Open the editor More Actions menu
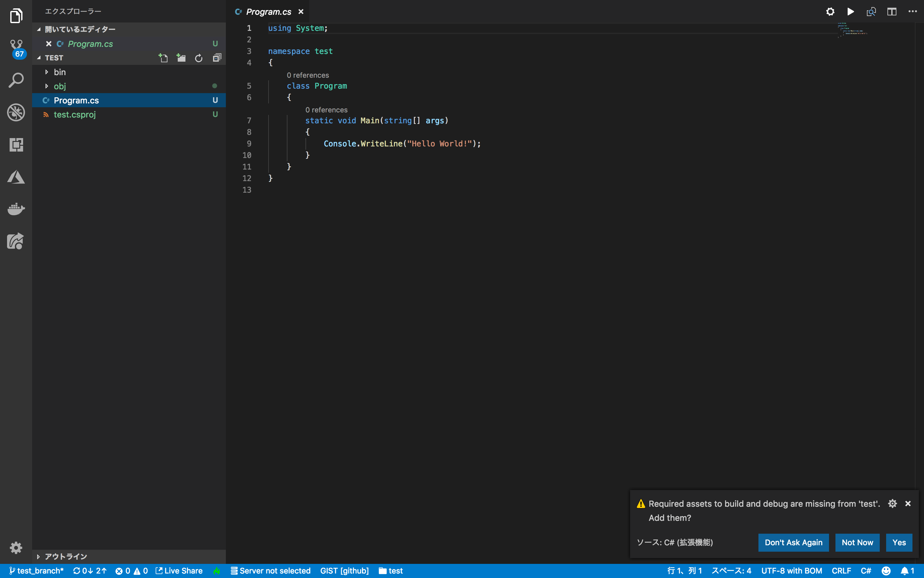Image resolution: width=924 pixels, height=578 pixels. (912, 12)
